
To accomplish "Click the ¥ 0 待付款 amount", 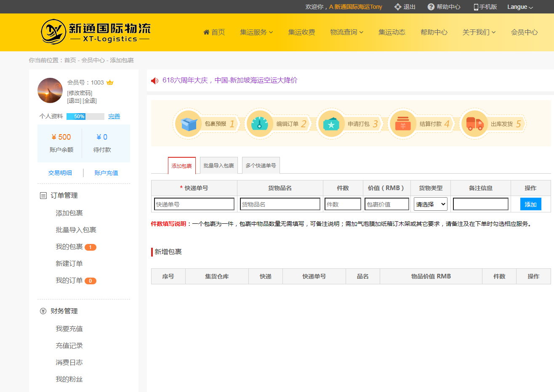I will [102, 137].
